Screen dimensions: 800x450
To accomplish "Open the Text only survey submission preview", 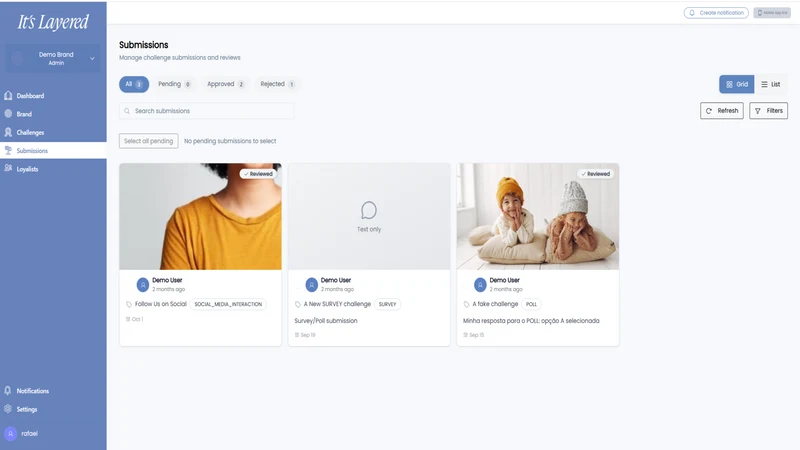I will pos(369,216).
